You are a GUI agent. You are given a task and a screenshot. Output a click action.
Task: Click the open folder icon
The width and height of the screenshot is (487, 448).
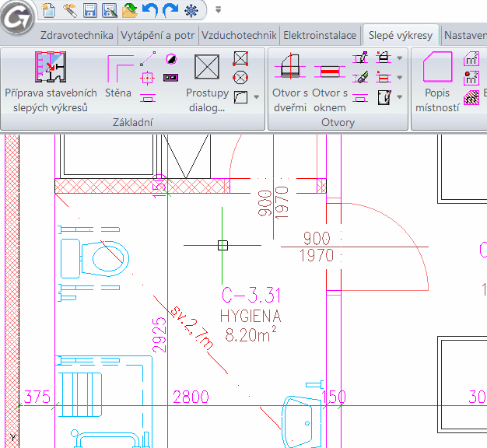pos(130,11)
